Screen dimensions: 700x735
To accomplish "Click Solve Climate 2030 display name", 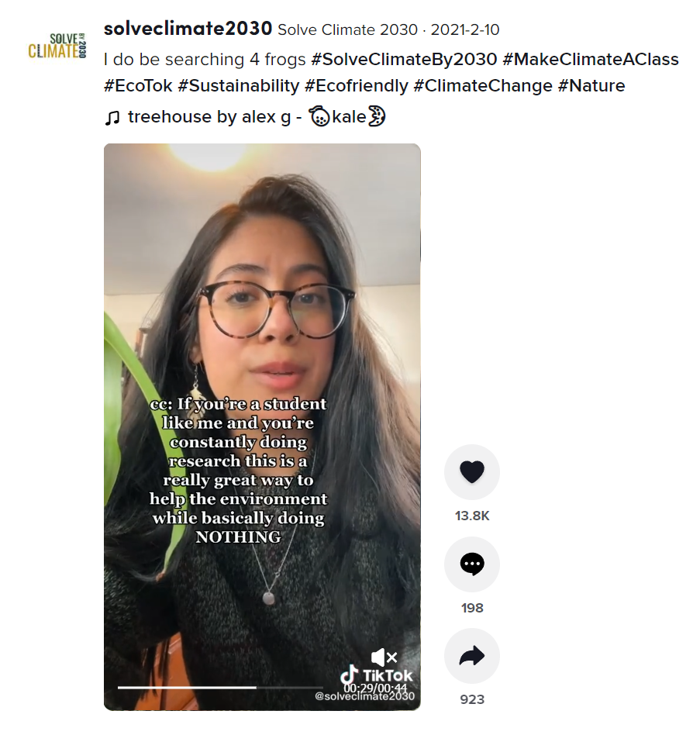I will click(347, 30).
